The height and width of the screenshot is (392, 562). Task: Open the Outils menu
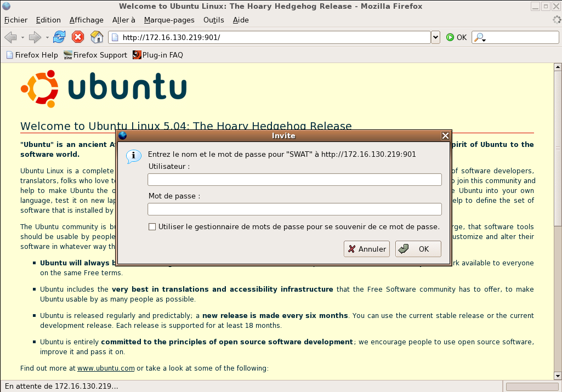(214, 20)
